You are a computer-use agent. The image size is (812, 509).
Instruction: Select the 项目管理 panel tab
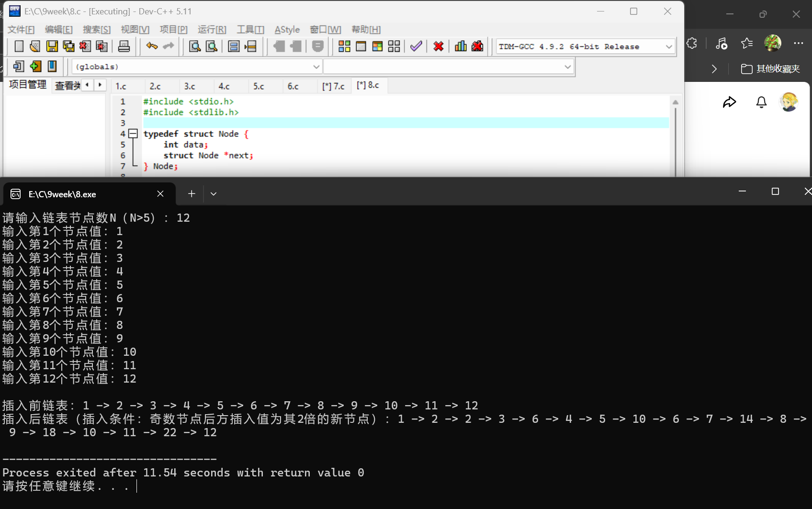pos(28,85)
